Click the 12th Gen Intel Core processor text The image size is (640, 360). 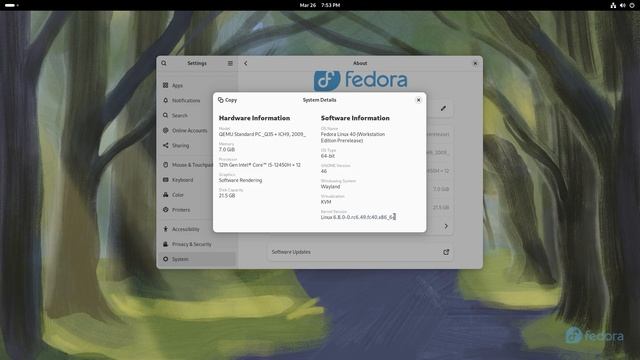pos(260,165)
